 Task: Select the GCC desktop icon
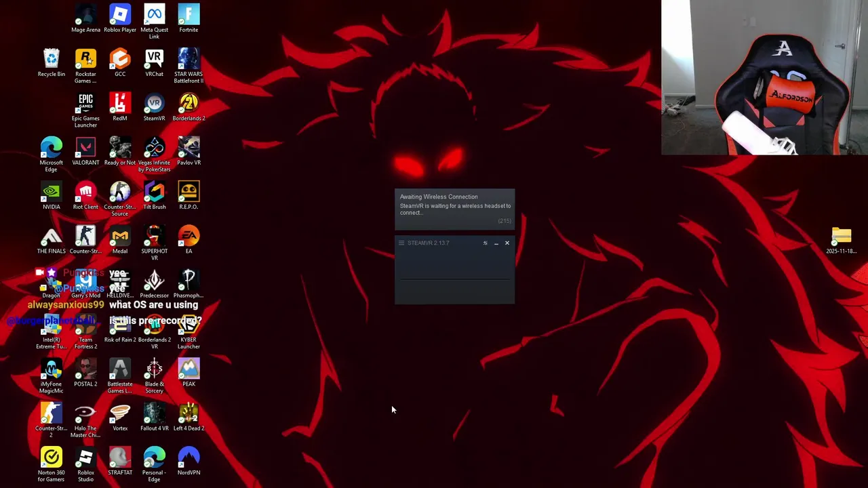[x=120, y=63]
